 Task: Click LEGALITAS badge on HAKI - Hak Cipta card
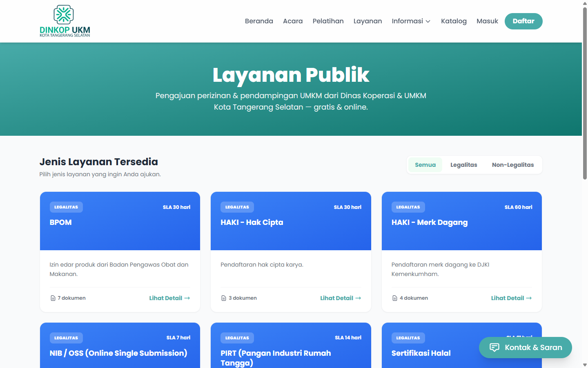[237, 207]
